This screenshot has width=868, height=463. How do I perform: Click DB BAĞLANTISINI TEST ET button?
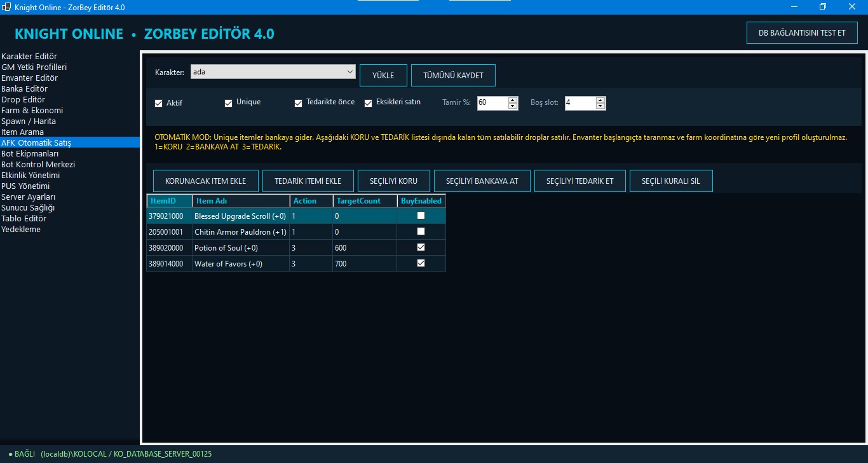pos(802,32)
